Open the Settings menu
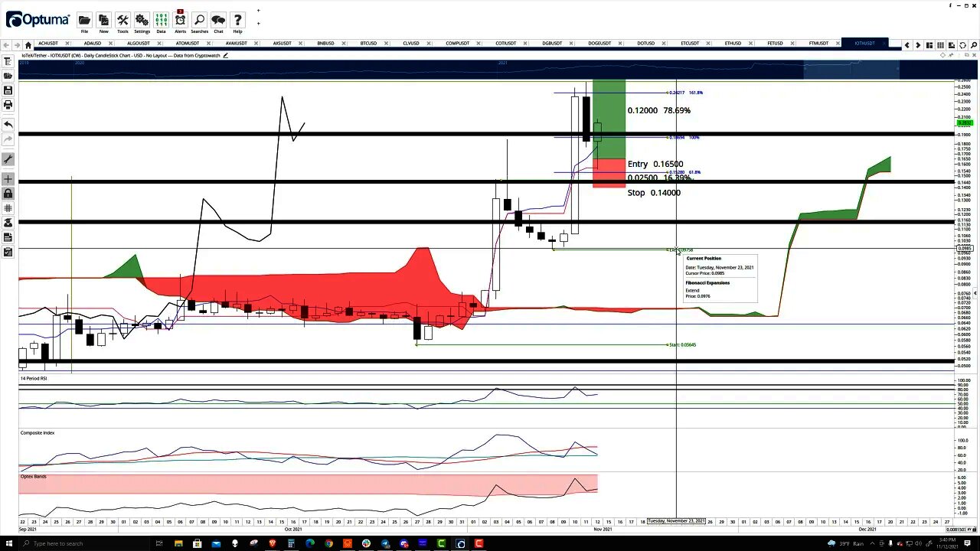Image resolution: width=980 pixels, height=551 pixels. [x=142, y=22]
